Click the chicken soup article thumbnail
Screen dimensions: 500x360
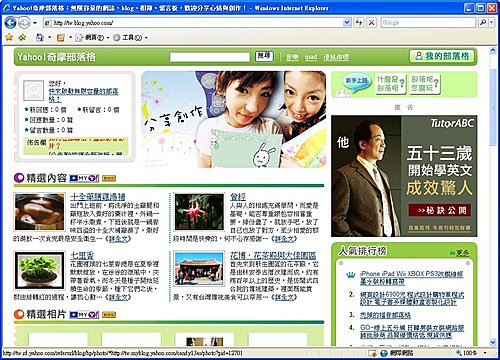click(39, 212)
